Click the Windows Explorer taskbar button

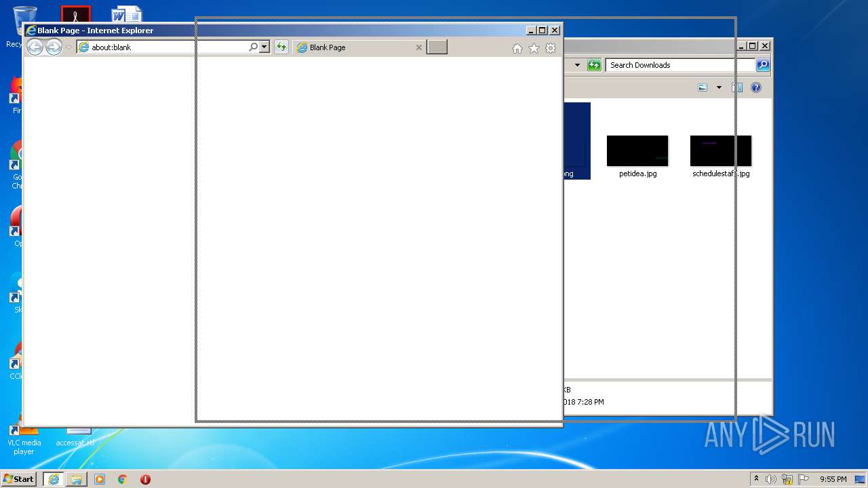[77, 479]
